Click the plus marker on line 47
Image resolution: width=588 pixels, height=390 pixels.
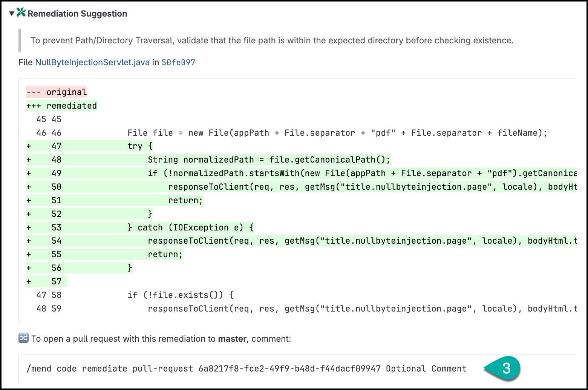click(x=29, y=146)
